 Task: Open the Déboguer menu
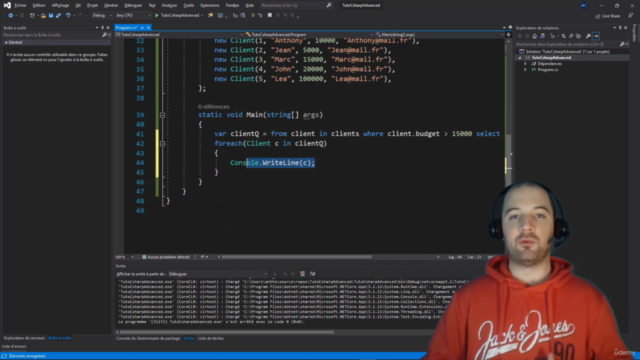[133, 5]
